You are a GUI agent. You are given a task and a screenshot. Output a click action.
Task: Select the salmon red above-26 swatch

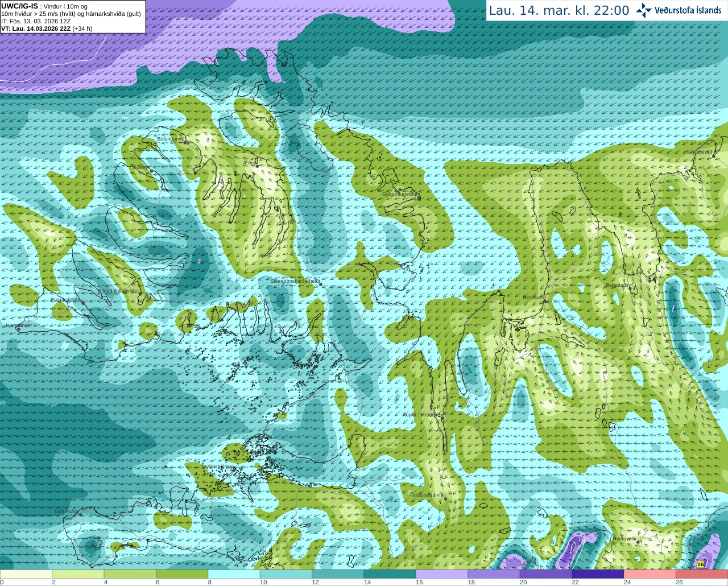[702, 574]
